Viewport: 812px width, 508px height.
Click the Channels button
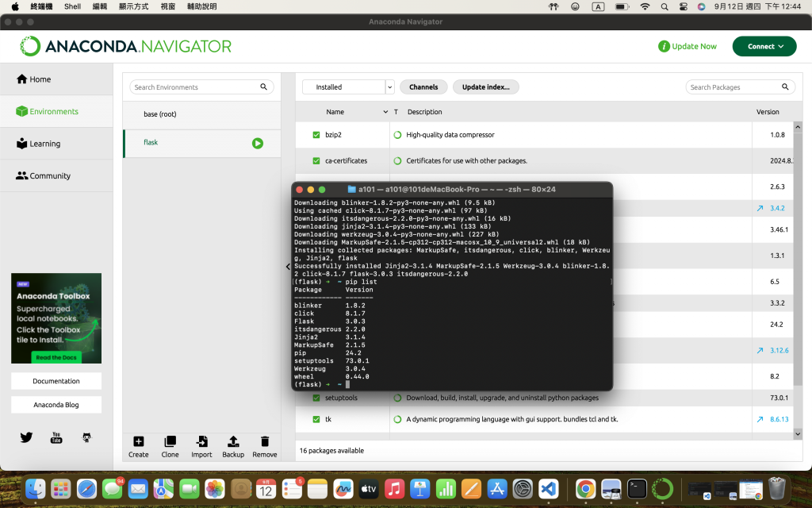point(423,87)
